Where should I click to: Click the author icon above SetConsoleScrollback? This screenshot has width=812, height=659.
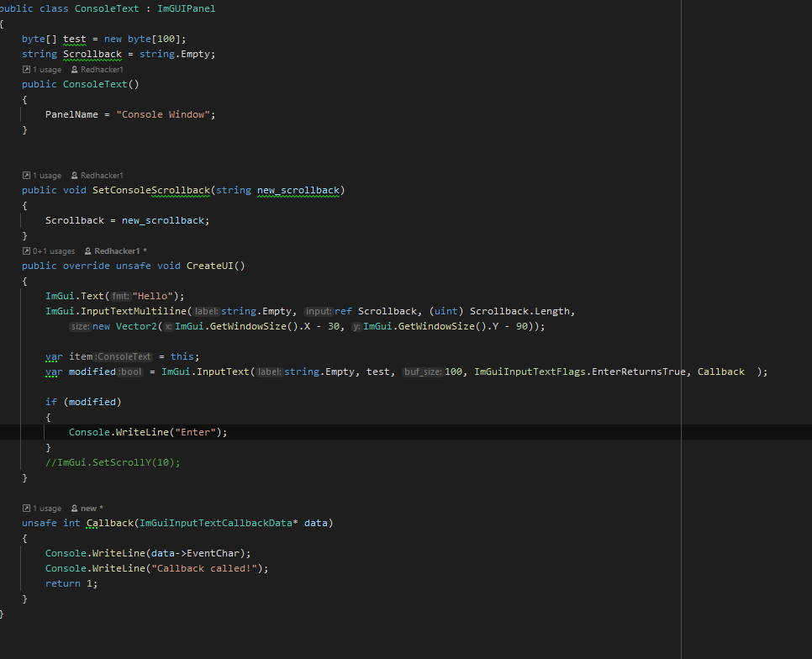pyautogui.click(x=74, y=176)
